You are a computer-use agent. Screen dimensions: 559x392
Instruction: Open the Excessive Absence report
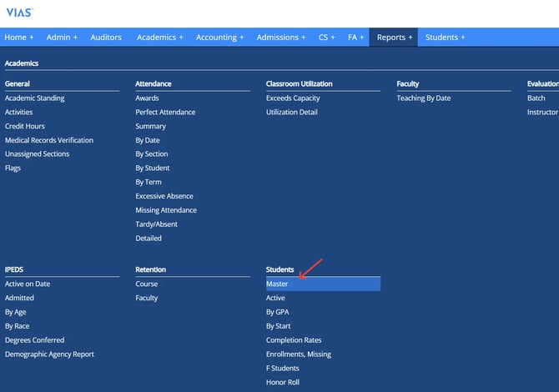click(x=164, y=196)
